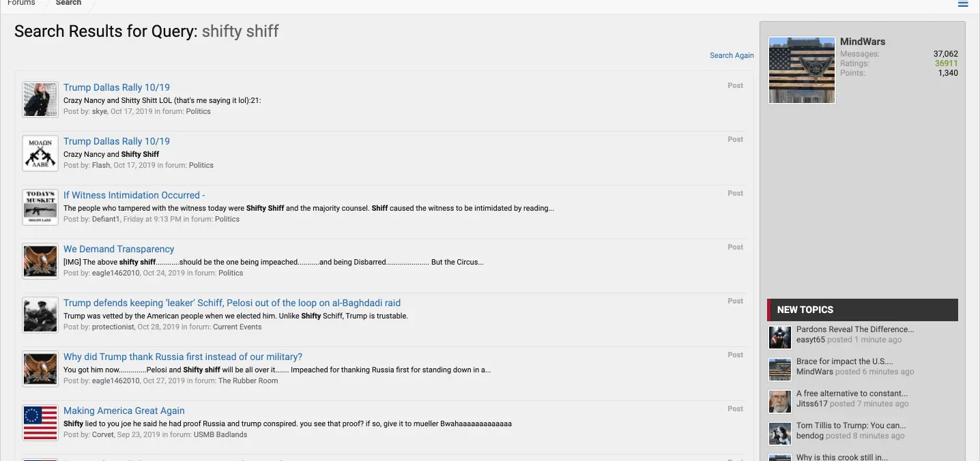Select the Search breadcrumb tab

click(x=68, y=3)
